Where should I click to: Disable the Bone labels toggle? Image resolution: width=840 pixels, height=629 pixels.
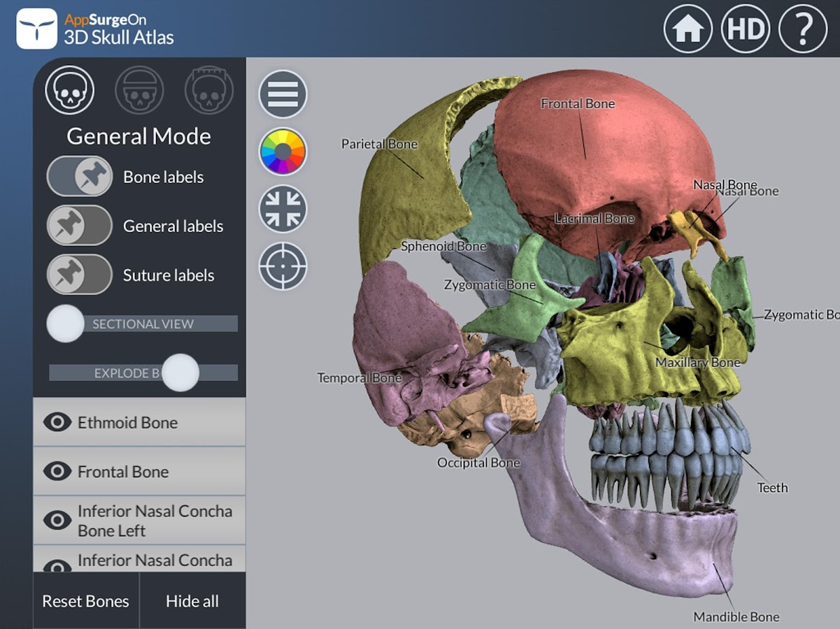click(79, 177)
